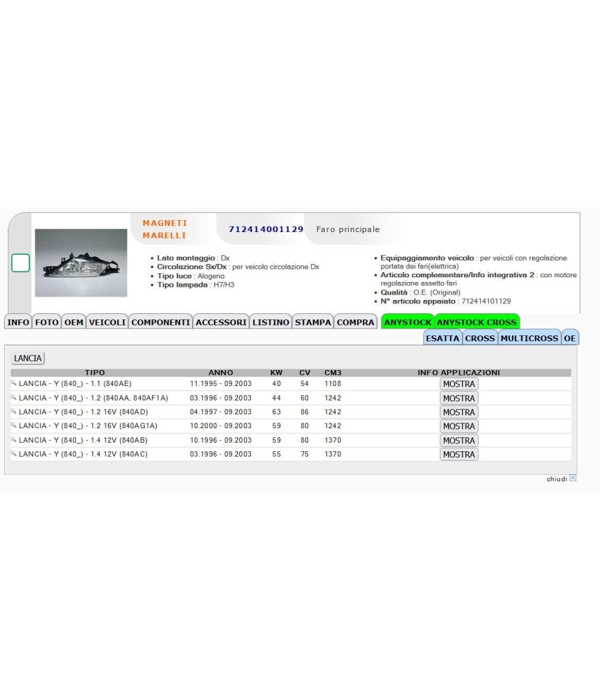Click magnifier icon beside Y 1.2 (840AA, 840AF1A)

(13, 397)
